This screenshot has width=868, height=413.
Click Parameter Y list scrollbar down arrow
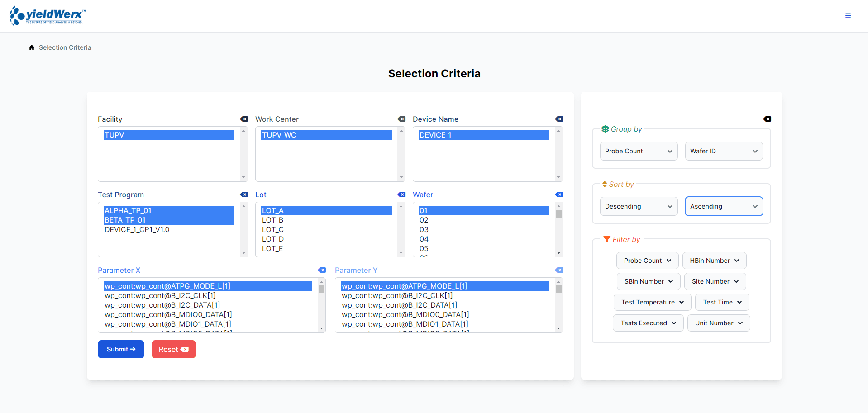(558, 328)
